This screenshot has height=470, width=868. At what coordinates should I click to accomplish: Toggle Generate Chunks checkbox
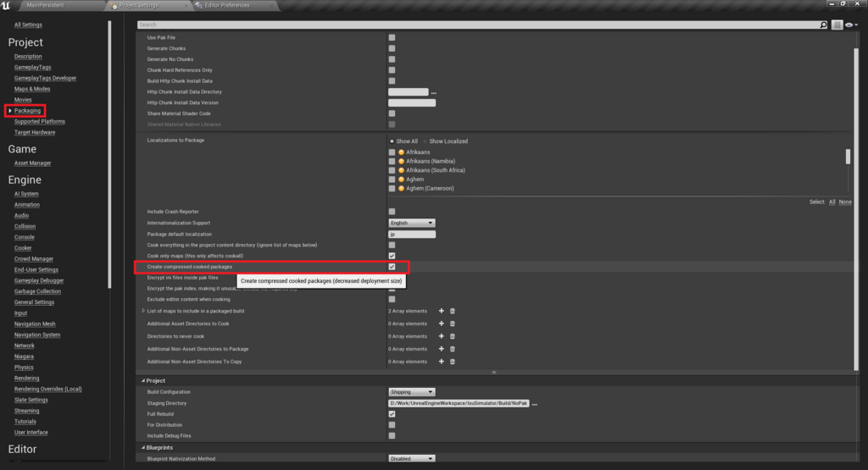coord(392,48)
